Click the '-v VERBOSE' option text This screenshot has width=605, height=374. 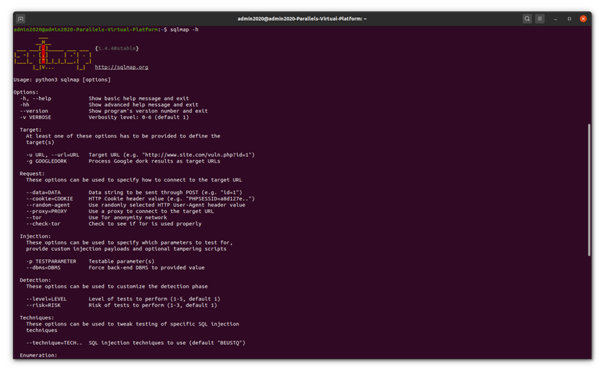pyautogui.click(x=35, y=117)
